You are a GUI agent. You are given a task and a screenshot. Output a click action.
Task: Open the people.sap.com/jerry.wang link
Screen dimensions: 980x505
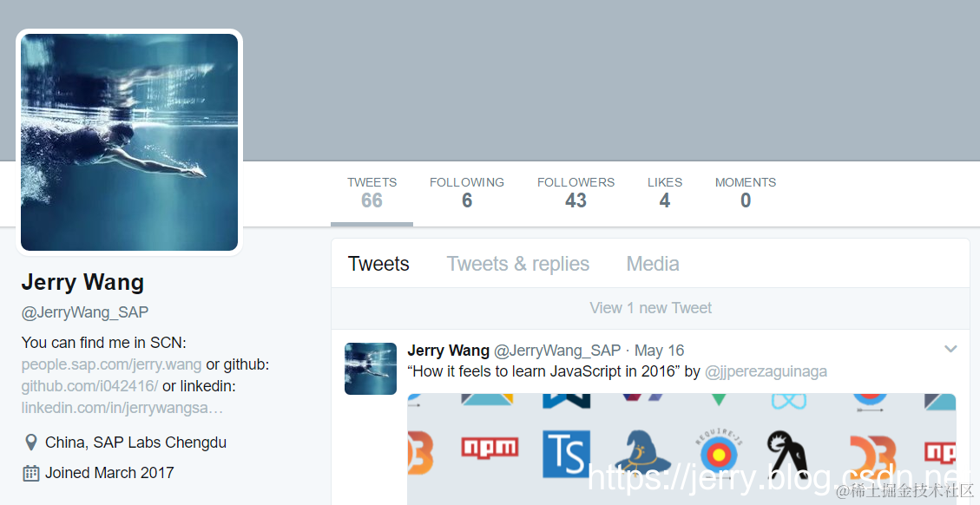111,364
